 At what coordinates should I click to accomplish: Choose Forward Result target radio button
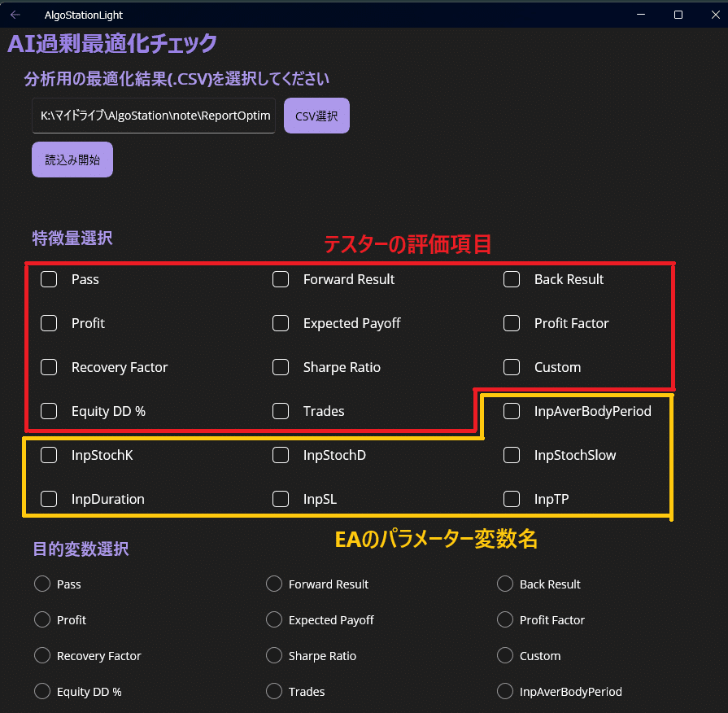pyautogui.click(x=274, y=584)
